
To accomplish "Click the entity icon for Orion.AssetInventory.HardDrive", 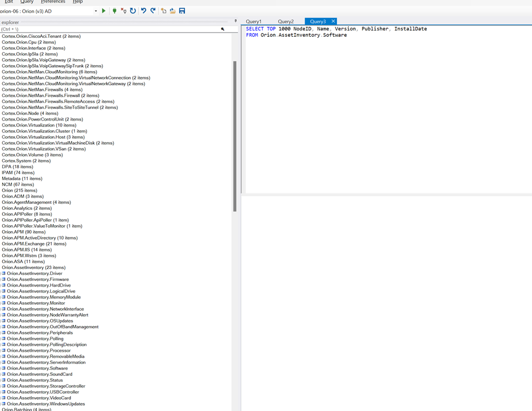I will pyautogui.click(x=3, y=285).
